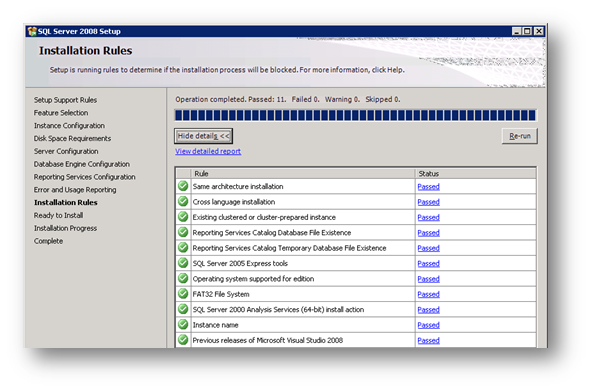Click the check icon for Operating system supported for edition
This screenshot has height=391, width=591.
click(183, 279)
